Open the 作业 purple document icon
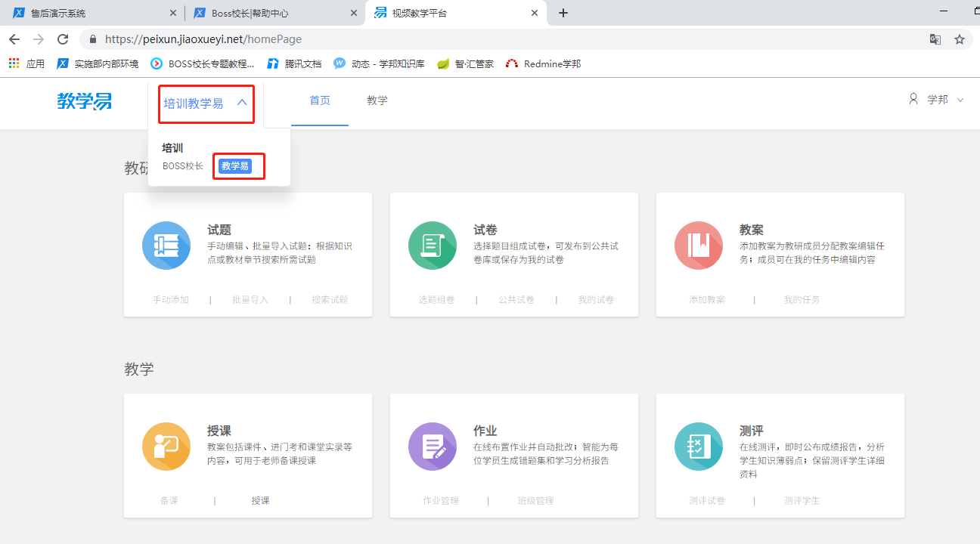 [433, 447]
